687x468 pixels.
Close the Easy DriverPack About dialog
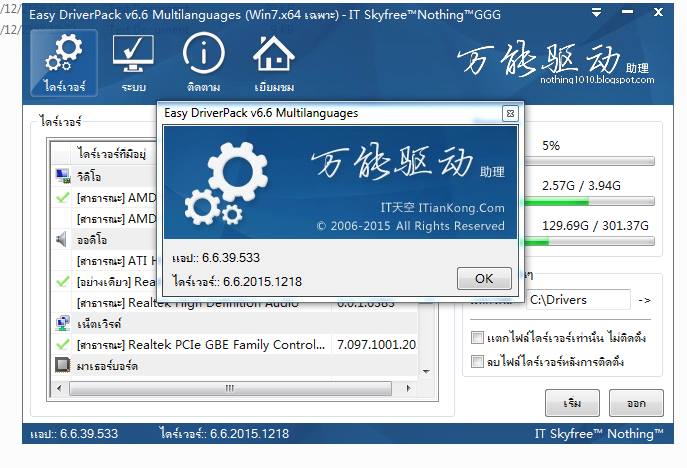(510, 113)
